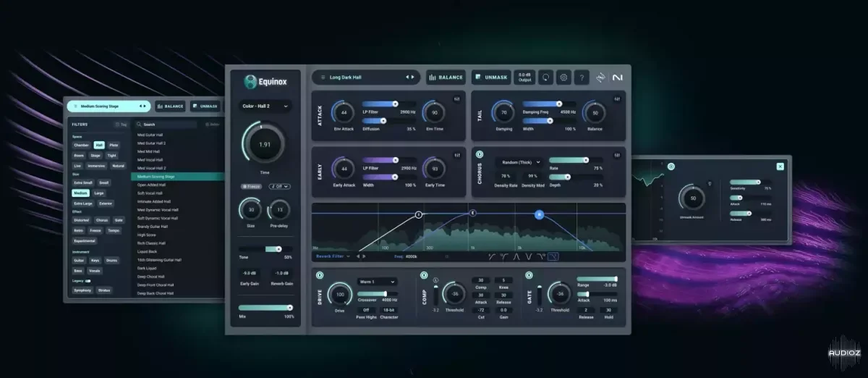Toggle the Chorus module power button

pyautogui.click(x=480, y=154)
